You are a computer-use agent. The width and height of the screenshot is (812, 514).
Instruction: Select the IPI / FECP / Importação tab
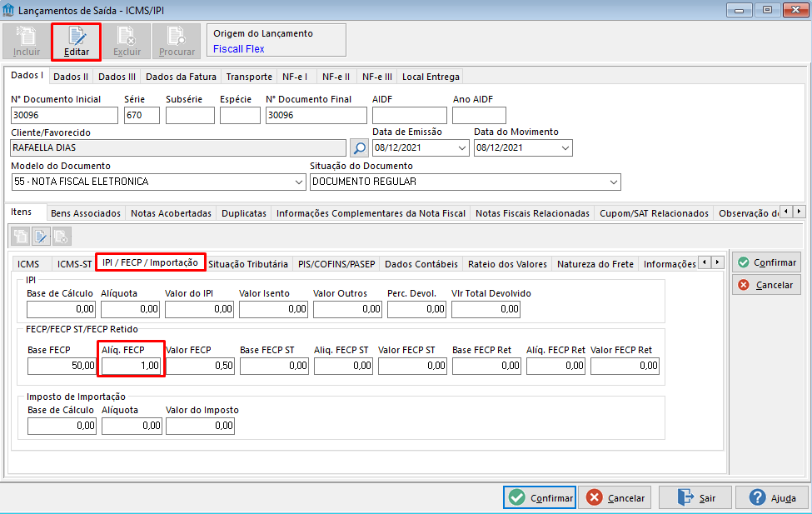click(150, 262)
